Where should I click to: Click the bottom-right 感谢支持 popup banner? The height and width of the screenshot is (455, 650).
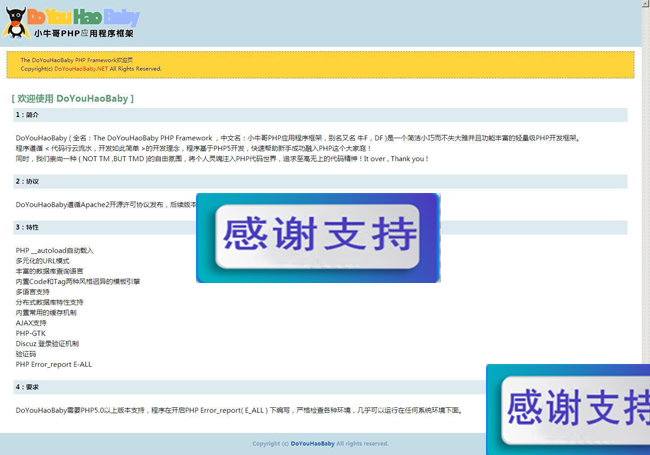point(568,409)
